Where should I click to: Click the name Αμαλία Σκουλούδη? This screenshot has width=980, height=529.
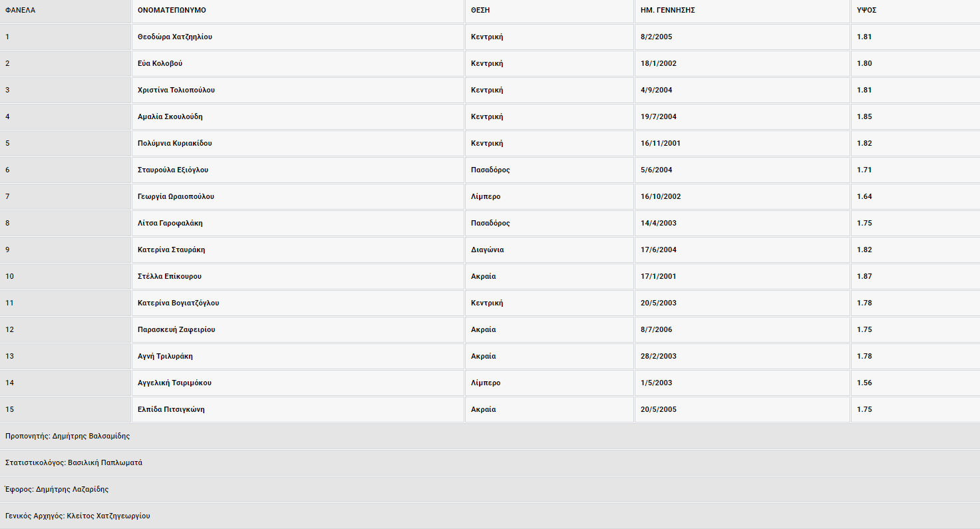click(x=172, y=116)
